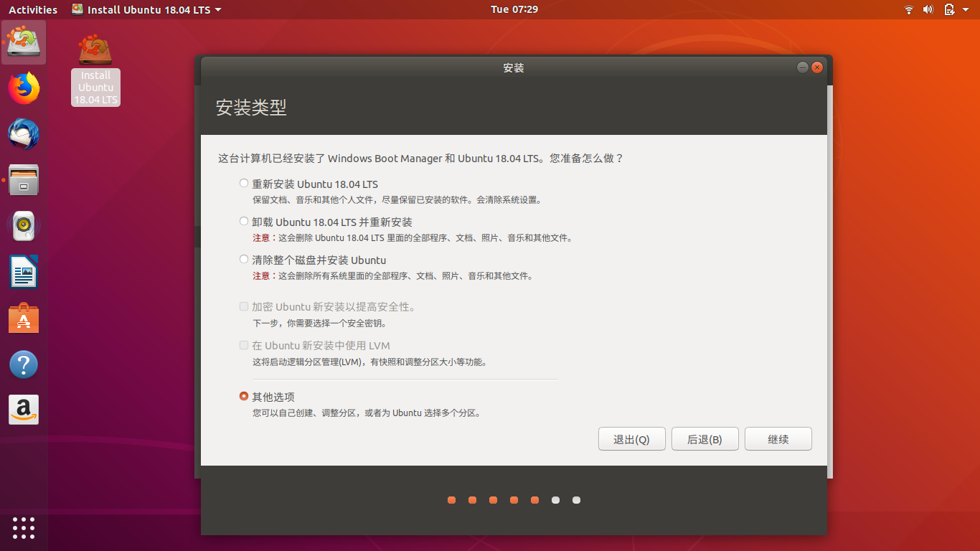980x551 pixels.
Task: Open the clock showing Tue 07:29
Action: click(514, 9)
